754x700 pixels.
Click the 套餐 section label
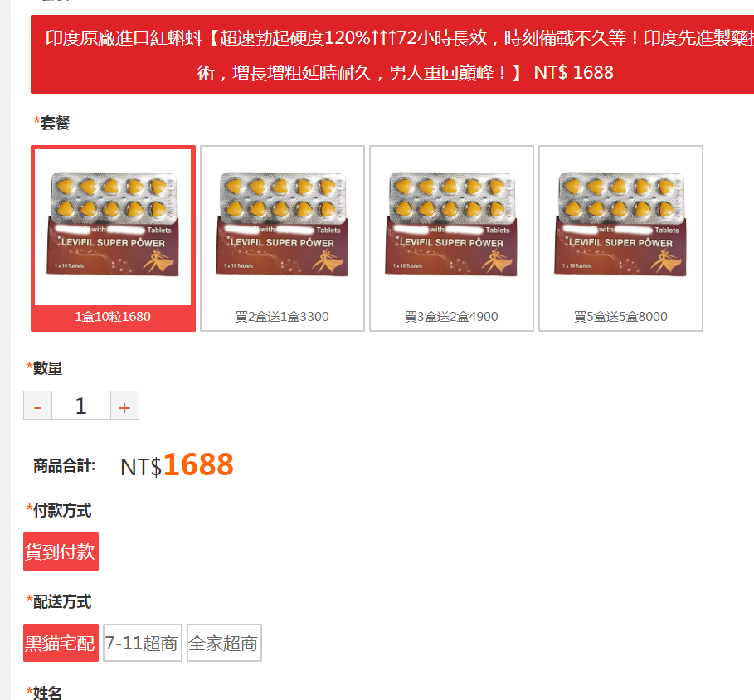click(52, 123)
